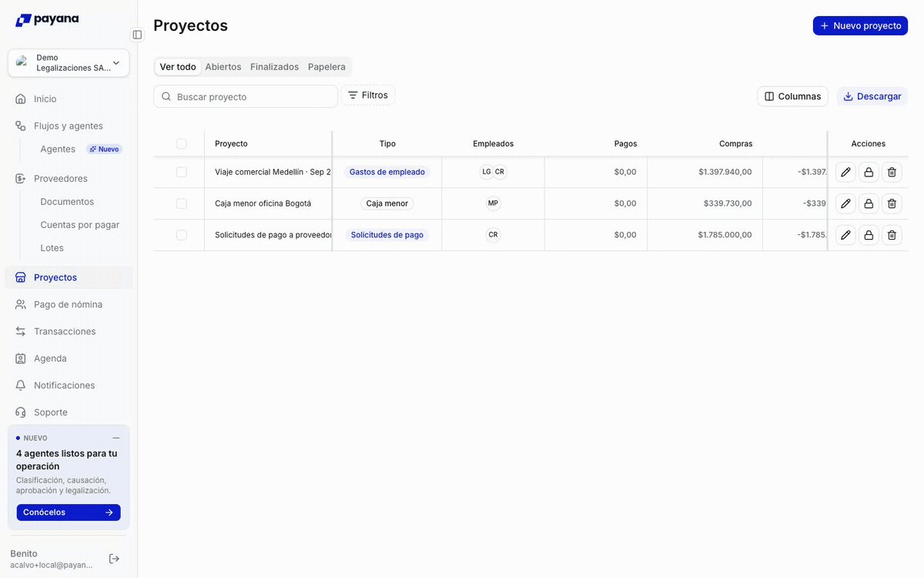Check the Solicitudes de pago a proveedores checkbox

[182, 234]
